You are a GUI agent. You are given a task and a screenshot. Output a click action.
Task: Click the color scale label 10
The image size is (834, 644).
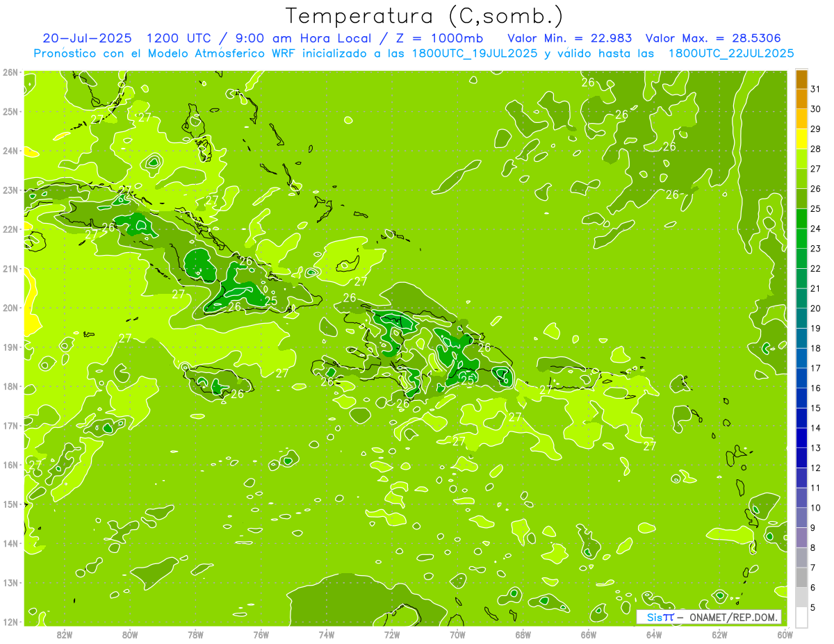(815, 508)
